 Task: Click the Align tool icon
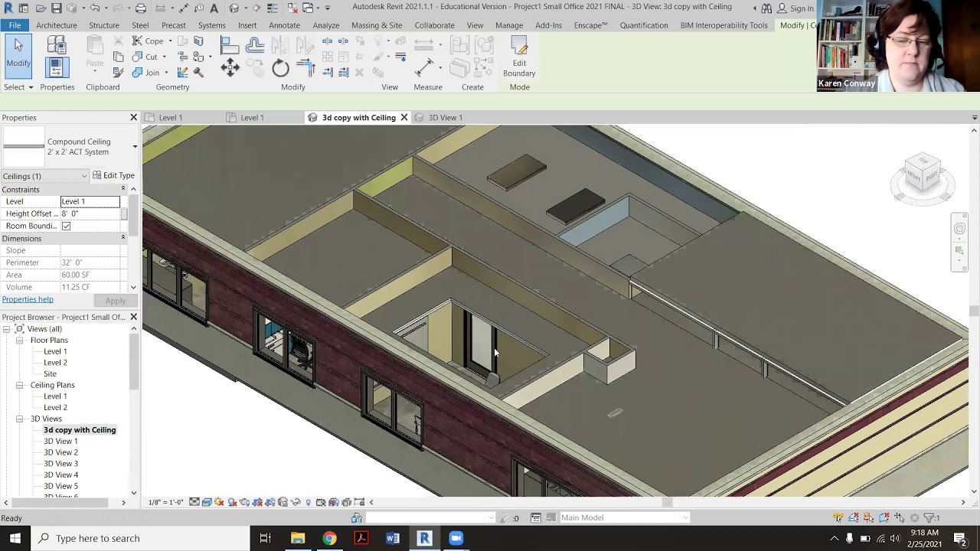(x=230, y=46)
